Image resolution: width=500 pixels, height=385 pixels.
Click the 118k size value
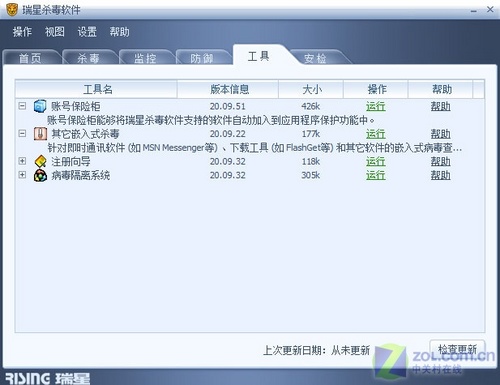coord(311,161)
